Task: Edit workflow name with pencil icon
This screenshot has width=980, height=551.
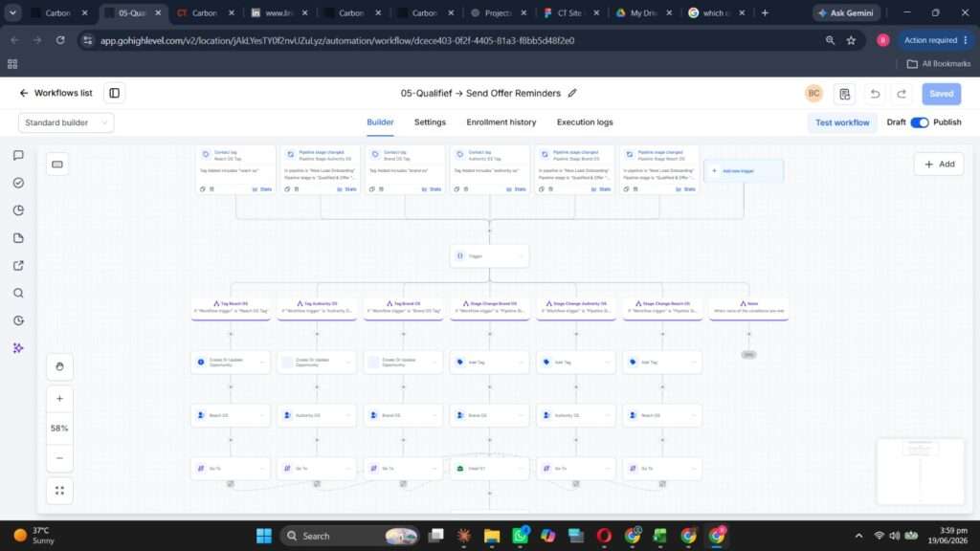Action: 572,93
